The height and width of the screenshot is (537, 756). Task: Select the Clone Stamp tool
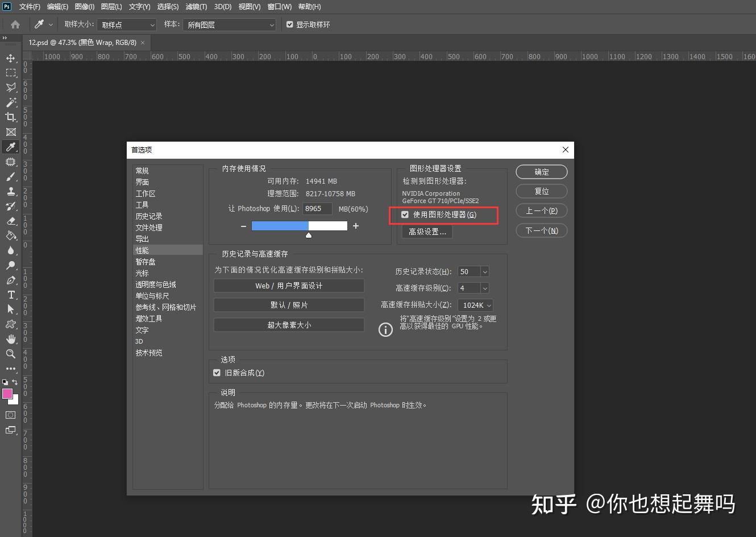(x=11, y=192)
